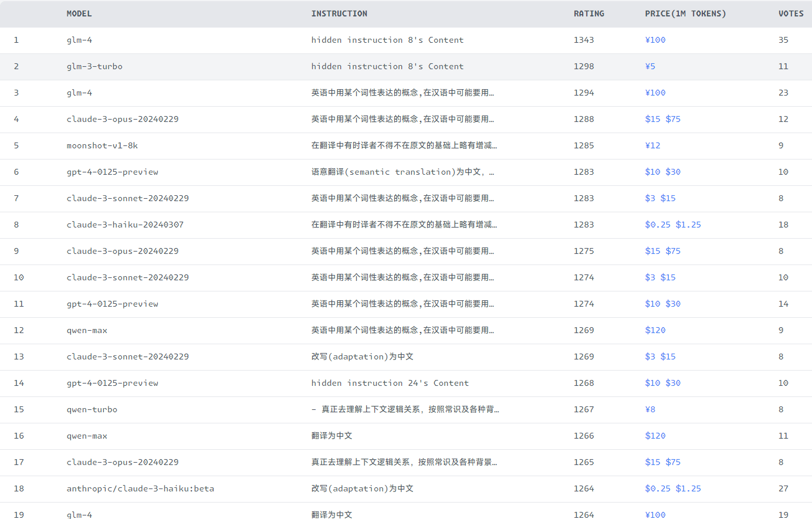Click the MODEL column header

click(79, 13)
